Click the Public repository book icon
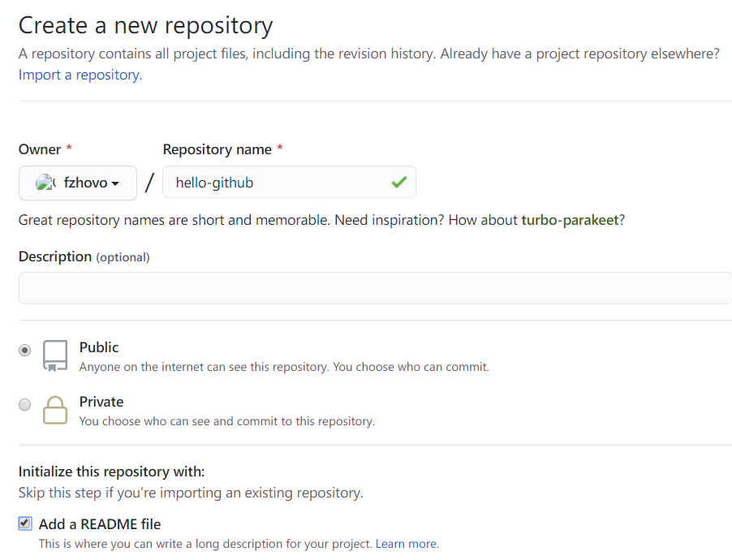The image size is (732, 560). [55, 355]
